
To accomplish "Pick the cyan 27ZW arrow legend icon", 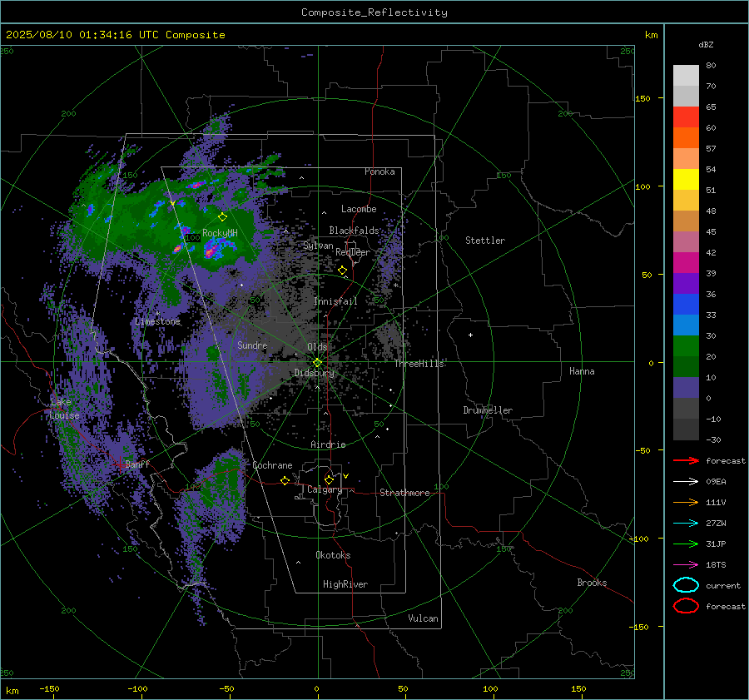I will click(x=686, y=524).
